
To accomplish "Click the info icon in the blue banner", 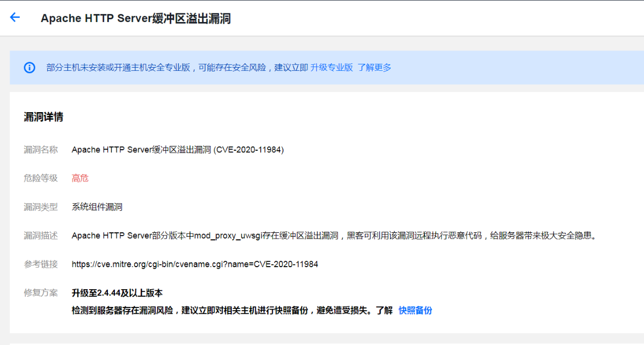I will [30, 68].
